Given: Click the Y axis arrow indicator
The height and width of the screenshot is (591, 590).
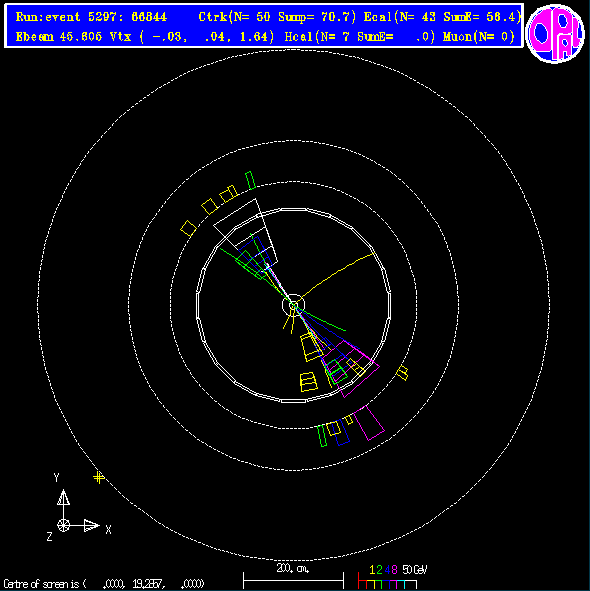Looking at the screenshot, I should [63, 498].
